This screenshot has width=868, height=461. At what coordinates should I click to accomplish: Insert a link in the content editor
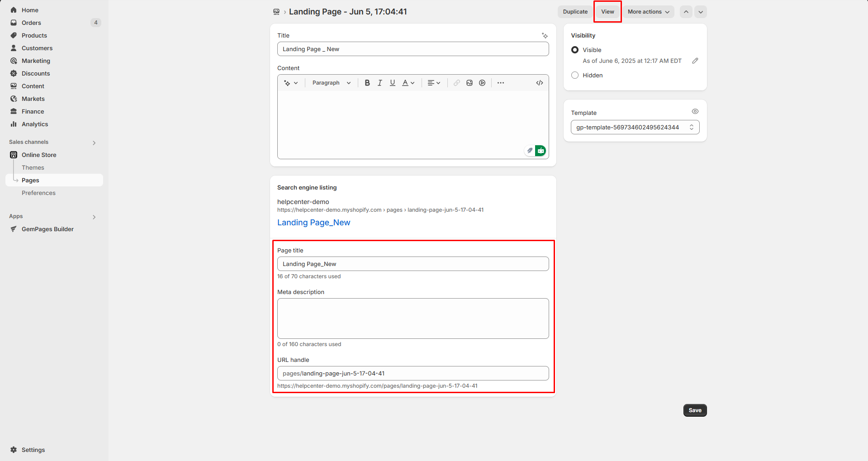point(456,83)
